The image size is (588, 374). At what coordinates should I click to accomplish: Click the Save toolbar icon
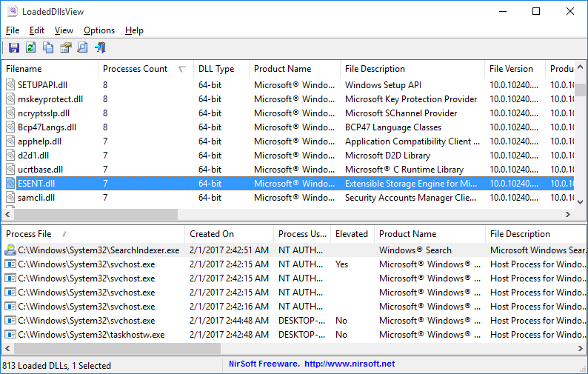pyautogui.click(x=13, y=48)
